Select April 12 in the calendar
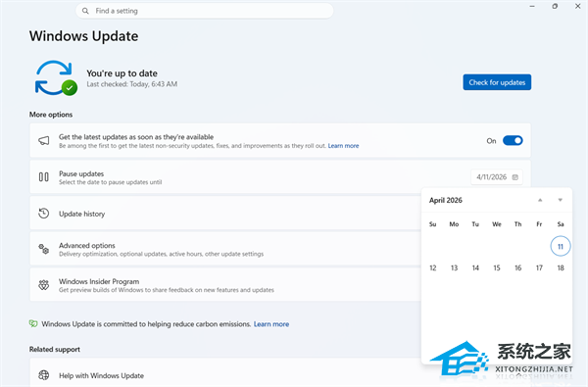 point(433,267)
